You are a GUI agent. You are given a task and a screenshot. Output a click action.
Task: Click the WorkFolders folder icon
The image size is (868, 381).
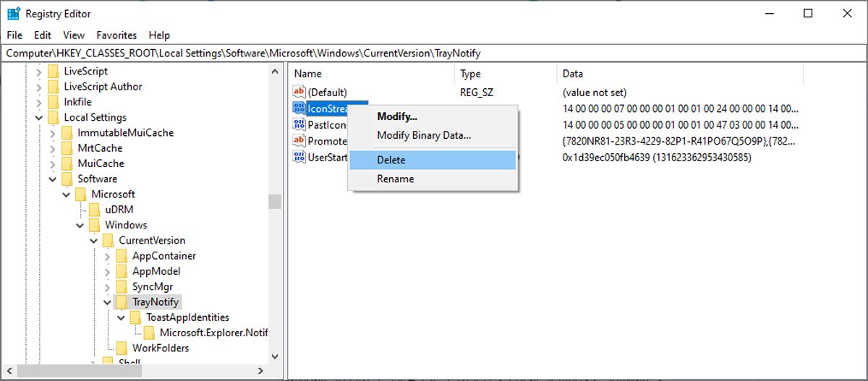tap(122, 348)
